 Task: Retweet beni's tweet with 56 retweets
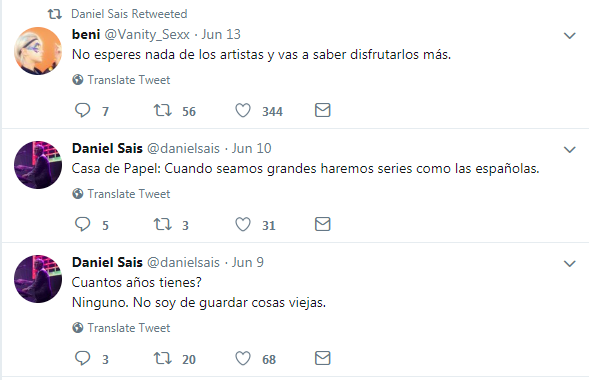coord(163,110)
